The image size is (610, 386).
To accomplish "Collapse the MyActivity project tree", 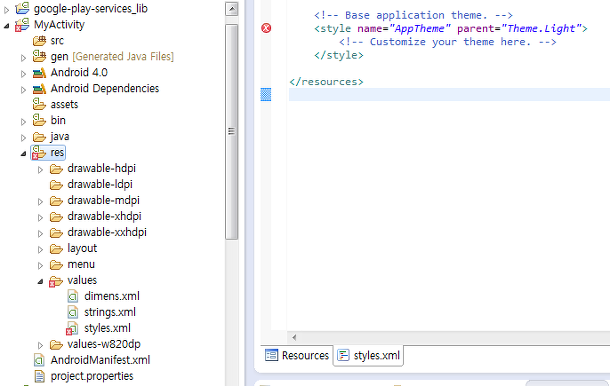I will pyautogui.click(x=6, y=26).
